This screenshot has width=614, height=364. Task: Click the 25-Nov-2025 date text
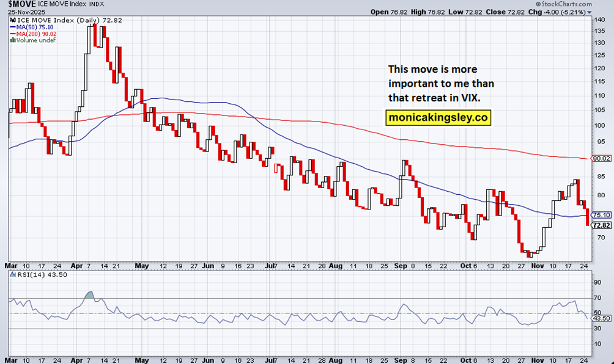pyautogui.click(x=27, y=12)
